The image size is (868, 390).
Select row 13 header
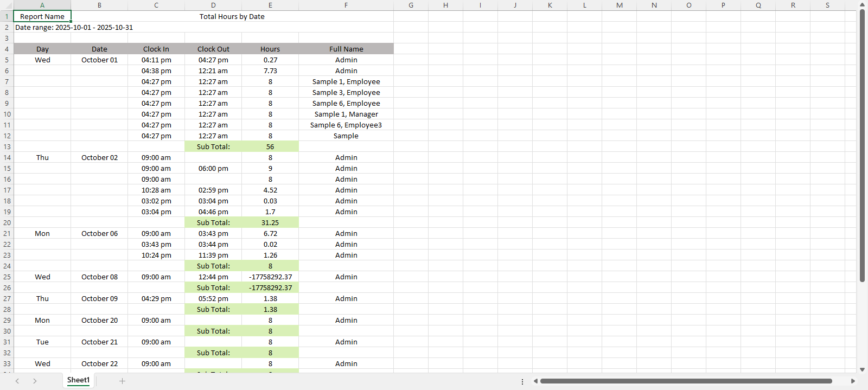click(7, 146)
